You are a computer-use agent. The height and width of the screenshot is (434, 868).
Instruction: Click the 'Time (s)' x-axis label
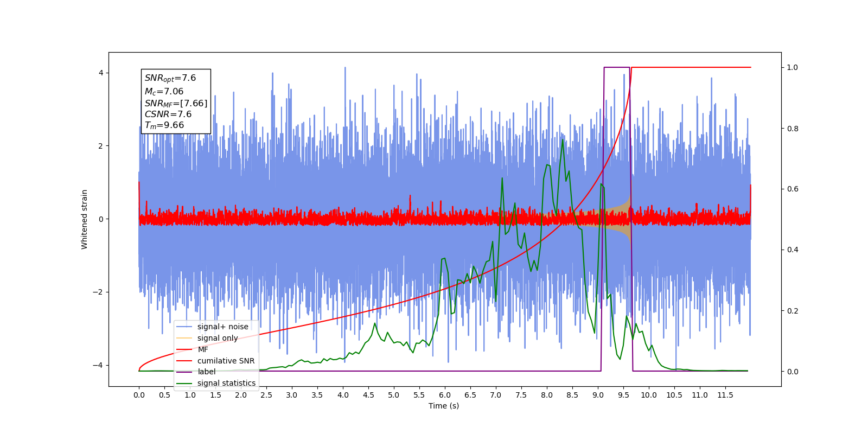[444, 406]
